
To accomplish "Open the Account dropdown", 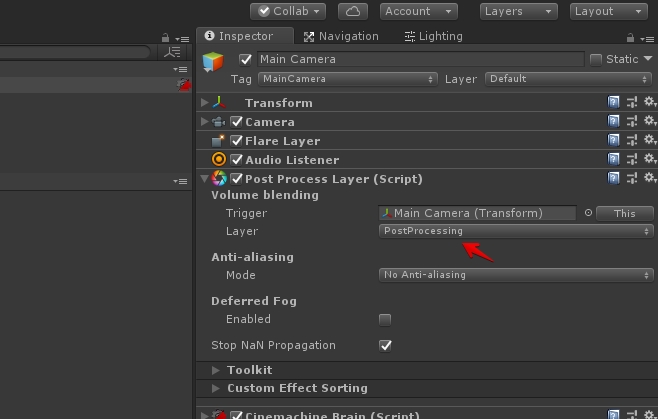I will click(x=418, y=11).
